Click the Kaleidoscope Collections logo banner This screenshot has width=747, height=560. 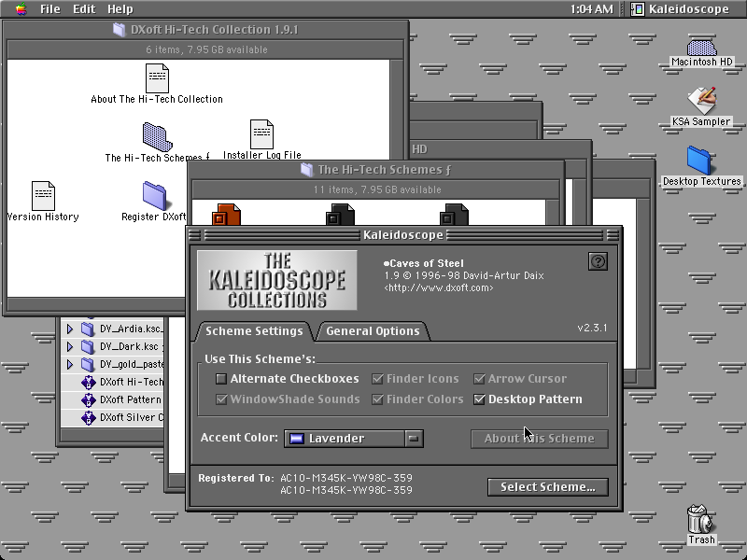point(276,281)
